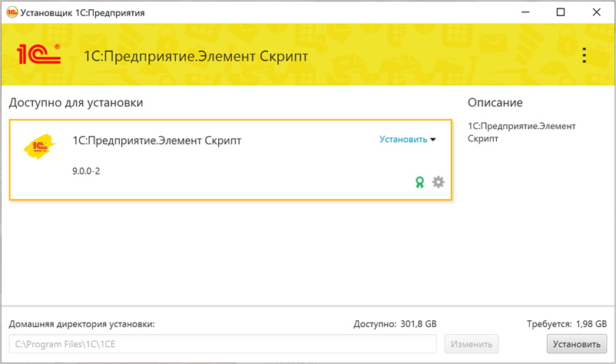
Task: Click the Доступно для установки heading
Action: [x=75, y=103]
